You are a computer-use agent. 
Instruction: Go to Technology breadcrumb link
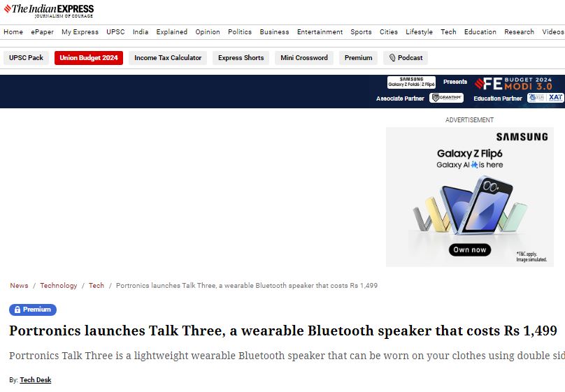58,286
